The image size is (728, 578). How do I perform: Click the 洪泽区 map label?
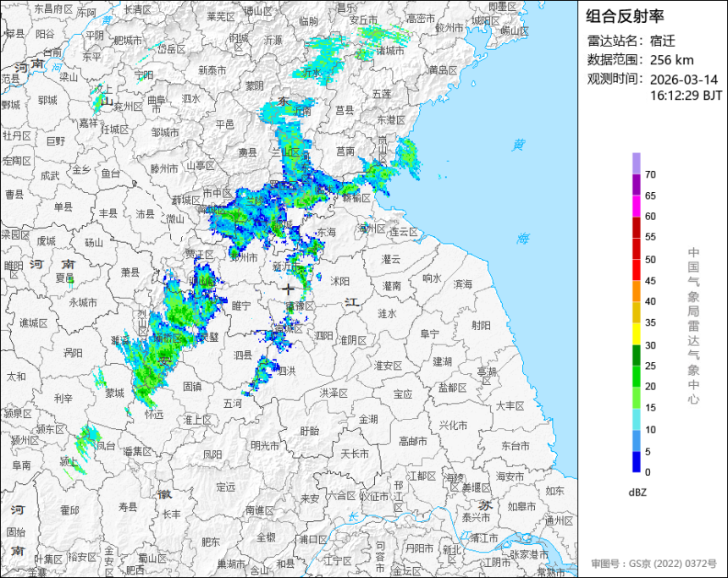(334, 394)
